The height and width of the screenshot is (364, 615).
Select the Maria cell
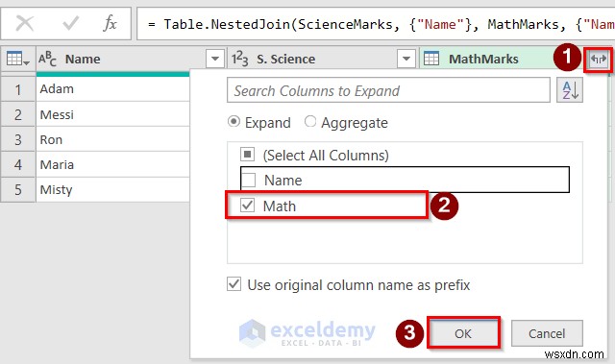coord(113,164)
